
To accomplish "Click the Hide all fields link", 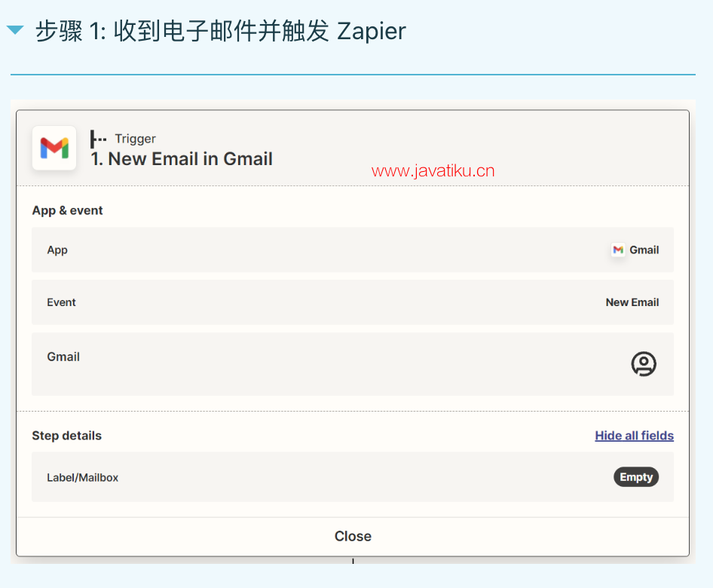I will click(x=635, y=435).
